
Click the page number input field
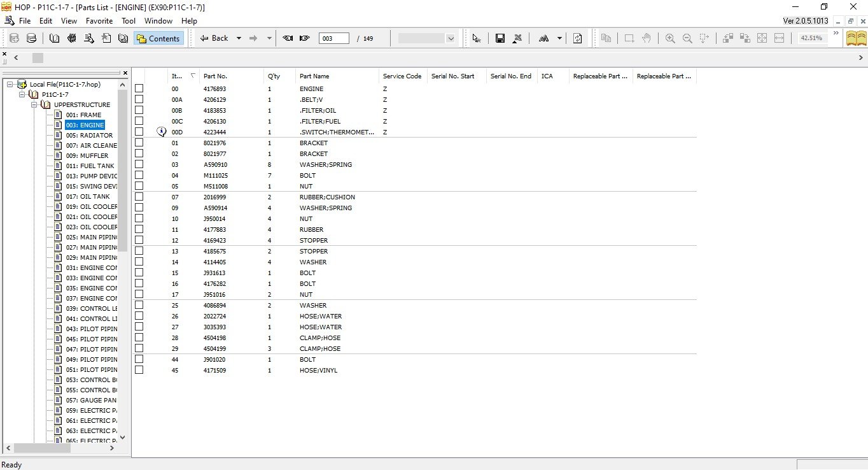pyautogui.click(x=334, y=38)
